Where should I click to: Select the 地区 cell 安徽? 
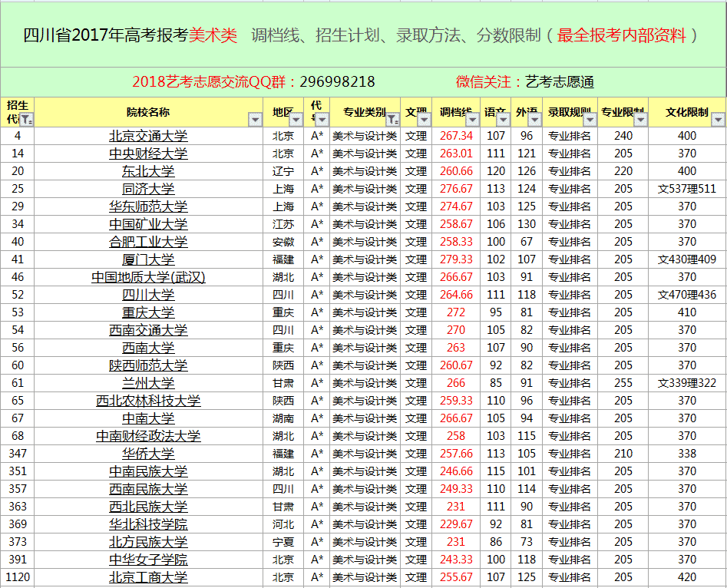(283, 242)
